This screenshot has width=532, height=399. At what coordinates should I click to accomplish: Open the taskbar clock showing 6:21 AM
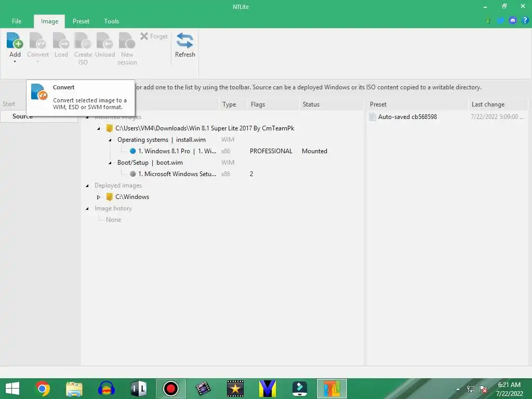[x=509, y=389]
